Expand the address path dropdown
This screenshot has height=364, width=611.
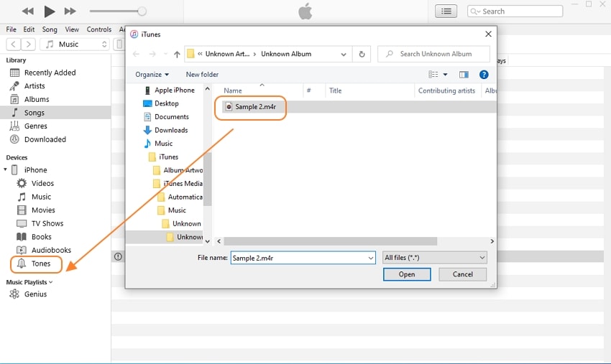coord(344,54)
